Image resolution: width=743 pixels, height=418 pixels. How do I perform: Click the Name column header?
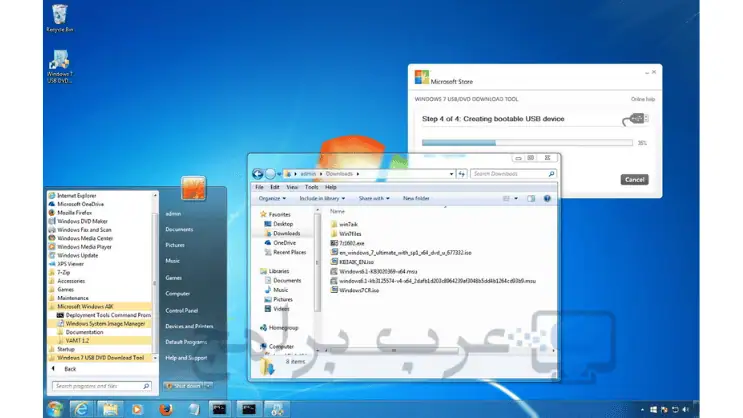tap(337, 211)
